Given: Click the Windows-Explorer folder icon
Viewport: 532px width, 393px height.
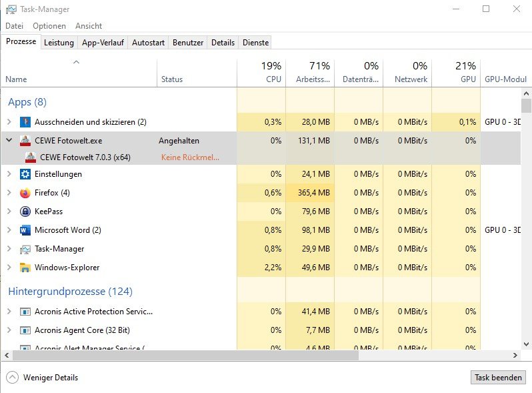Looking at the screenshot, I should click(25, 268).
